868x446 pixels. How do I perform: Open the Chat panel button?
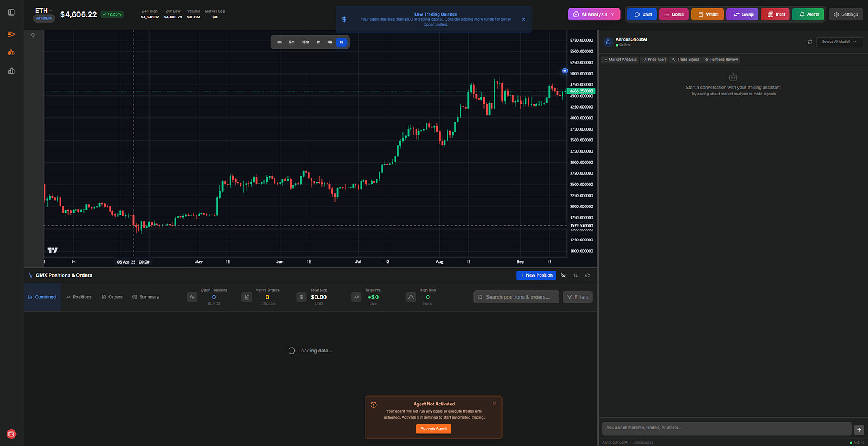pyautogui.click(x=642, y=14)
